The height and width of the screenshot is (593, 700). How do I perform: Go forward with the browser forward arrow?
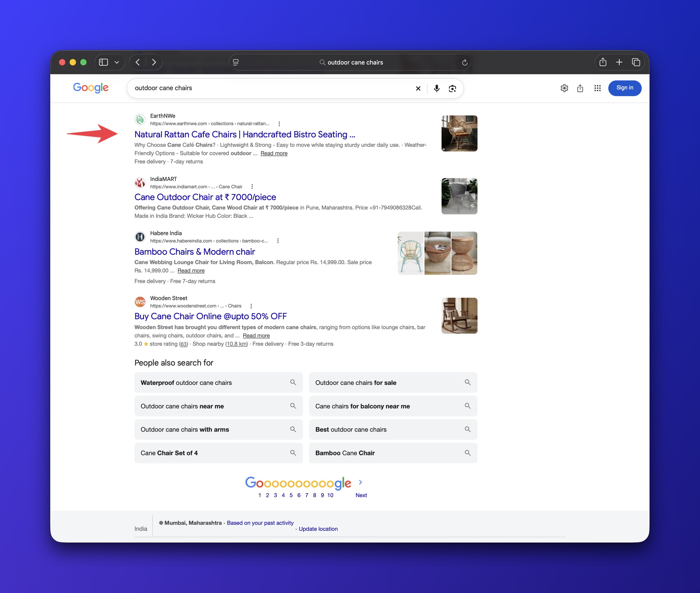click(x=154, y=62)
